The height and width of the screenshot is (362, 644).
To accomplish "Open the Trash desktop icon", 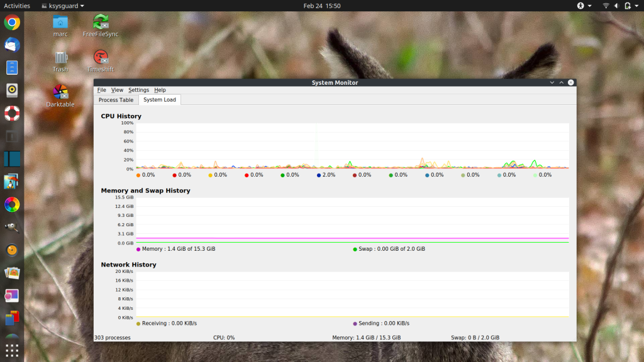I will click(60, 62).
